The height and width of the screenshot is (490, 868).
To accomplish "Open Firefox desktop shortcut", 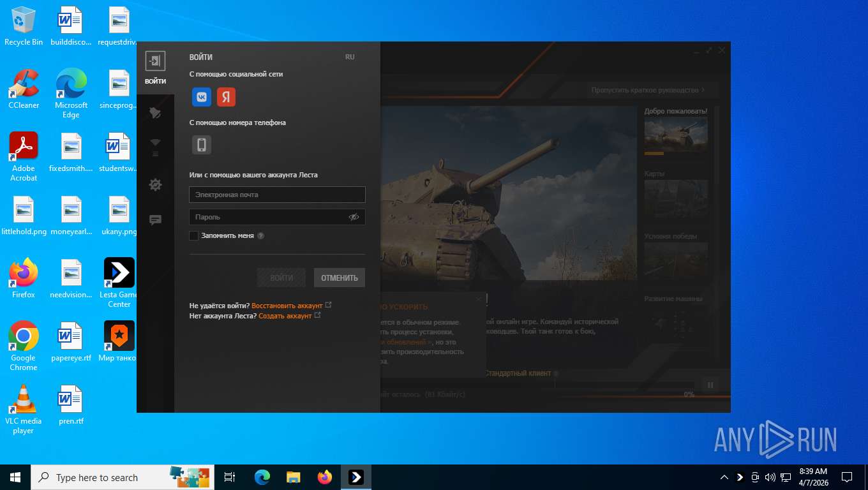I will [24, 278].
